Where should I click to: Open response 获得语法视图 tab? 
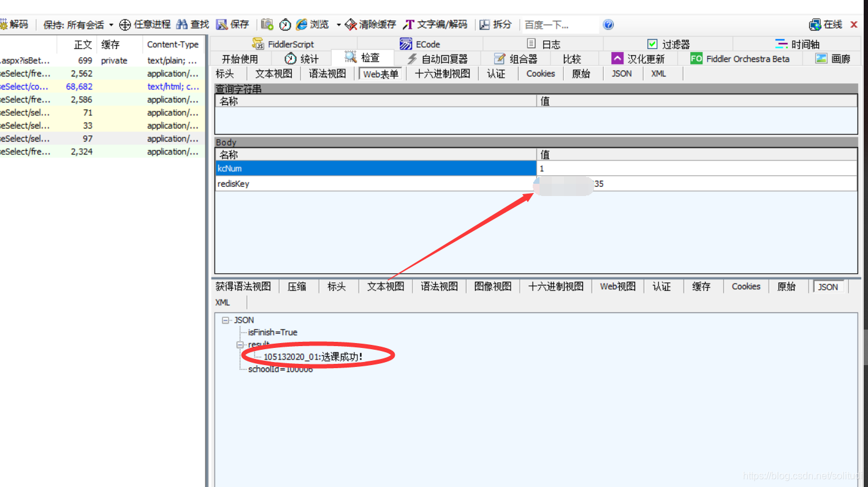243,286
